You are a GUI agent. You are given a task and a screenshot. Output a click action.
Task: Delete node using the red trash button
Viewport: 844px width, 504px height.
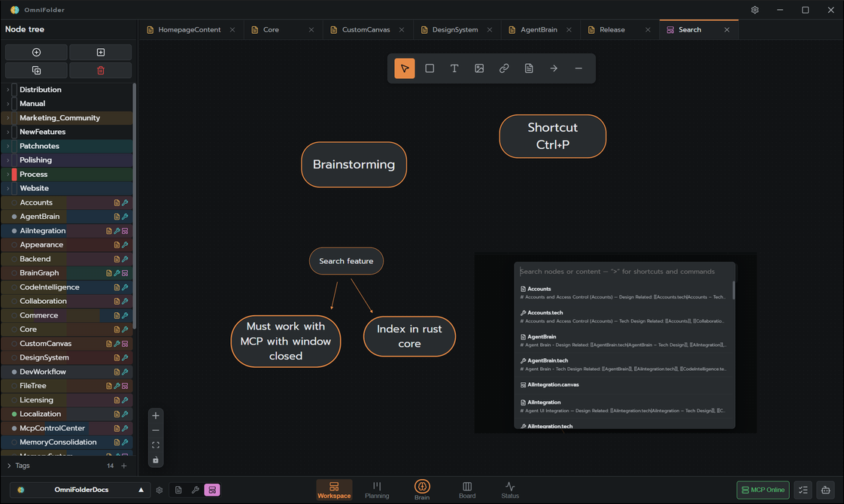coord(101,71)
